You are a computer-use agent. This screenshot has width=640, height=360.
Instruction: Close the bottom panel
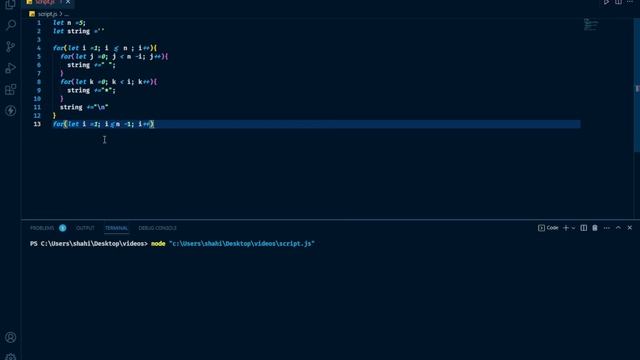[x=630, y=228]
